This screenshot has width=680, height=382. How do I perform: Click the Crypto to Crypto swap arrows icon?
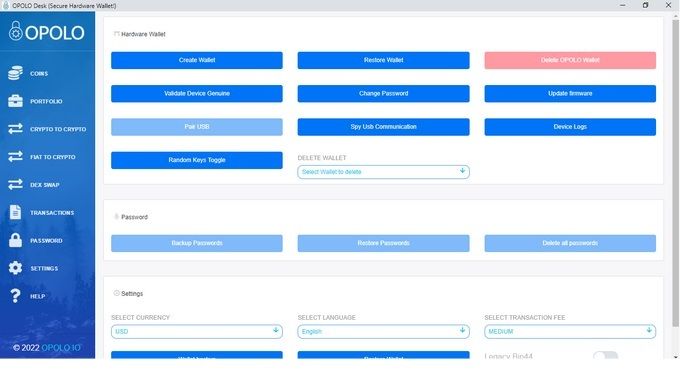point(15,129)
